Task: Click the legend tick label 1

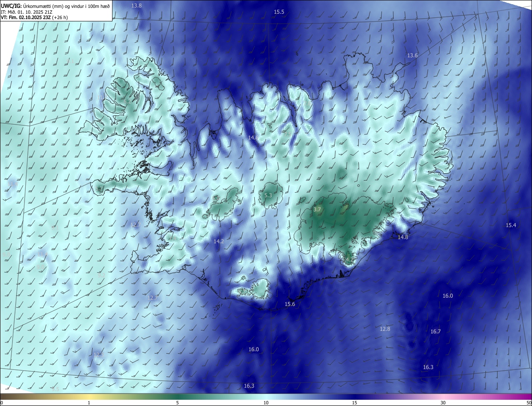Action: 89,403
